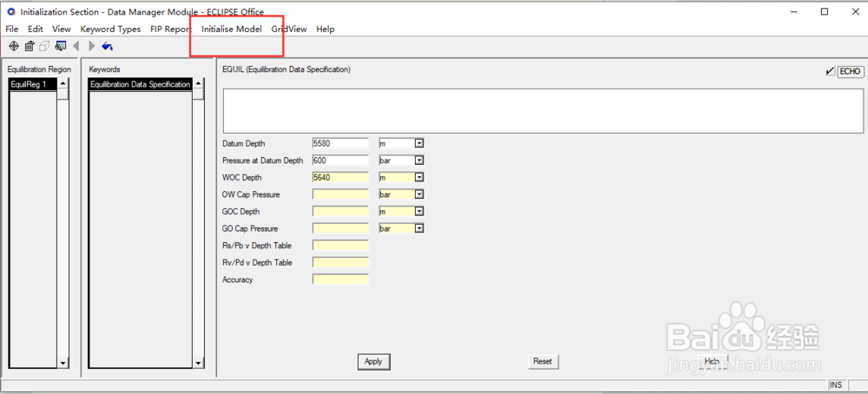Click the right arrow next icon
This screenshot has width=868, height=394.
[x=92, y=47]
